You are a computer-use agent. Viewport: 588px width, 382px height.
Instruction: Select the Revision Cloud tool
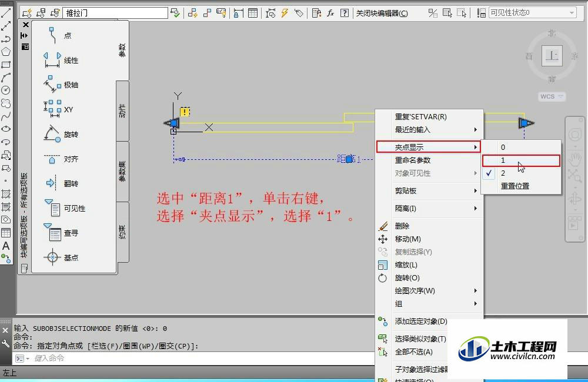click(x=6, y=103)
